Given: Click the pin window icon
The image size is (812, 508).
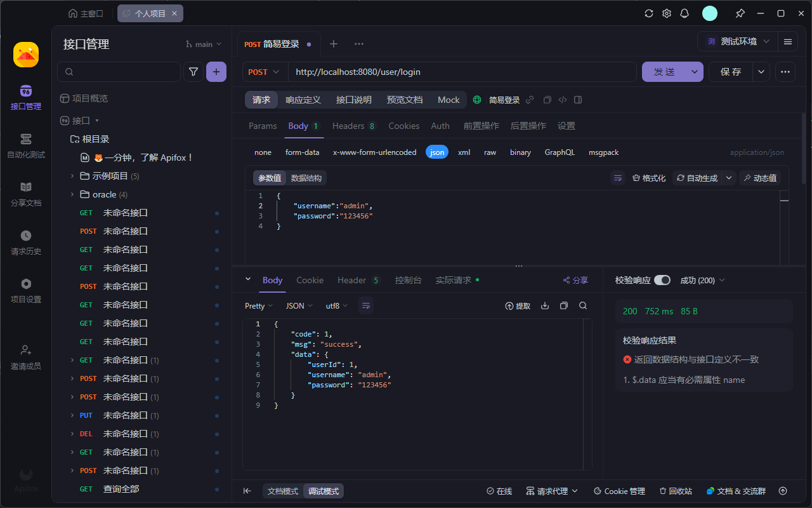Looking at the screenshot, I should tap(740, 13).
